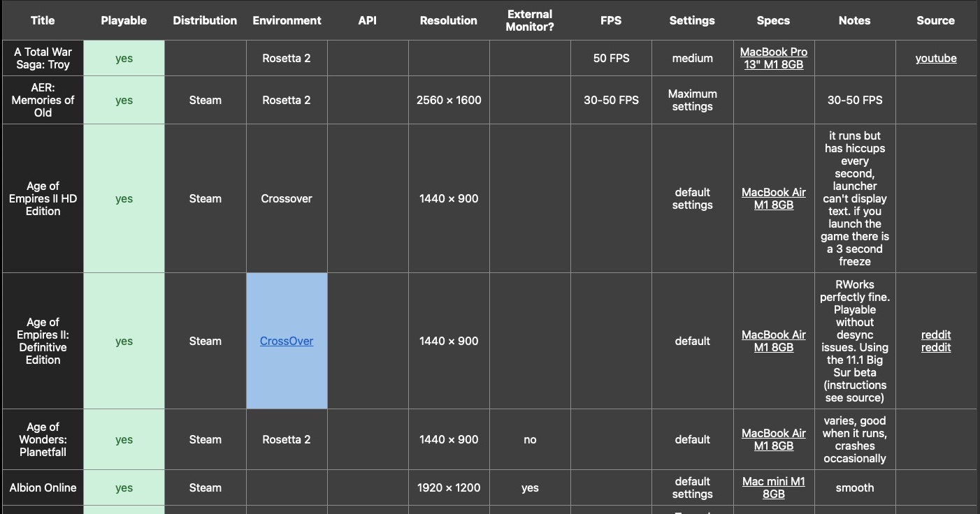Select the Albion Online title cell
Screen dimensions: 980x514
click(43, 487)
